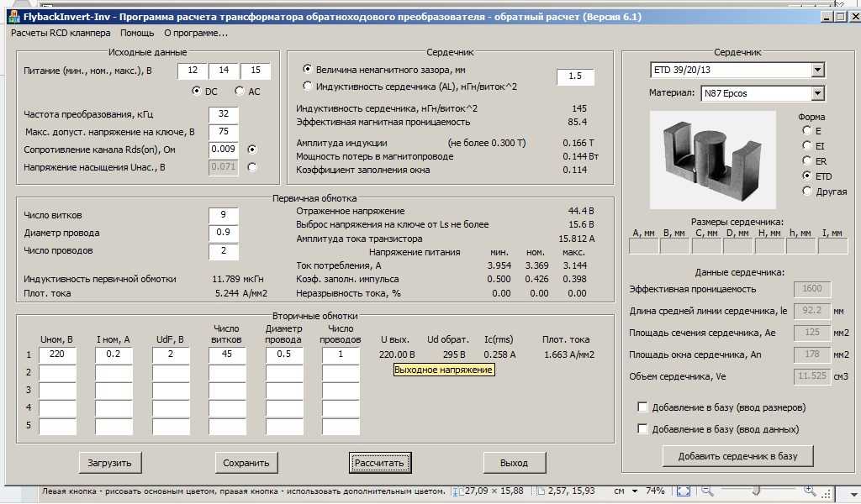861x504 pixels.
Task: Click nominal supply voltage field (14)
Action: (x=224, y=71)
